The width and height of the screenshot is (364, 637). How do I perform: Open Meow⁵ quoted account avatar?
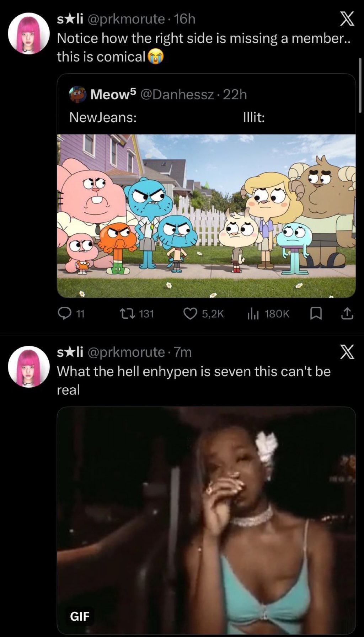click(x=78, y=94)
